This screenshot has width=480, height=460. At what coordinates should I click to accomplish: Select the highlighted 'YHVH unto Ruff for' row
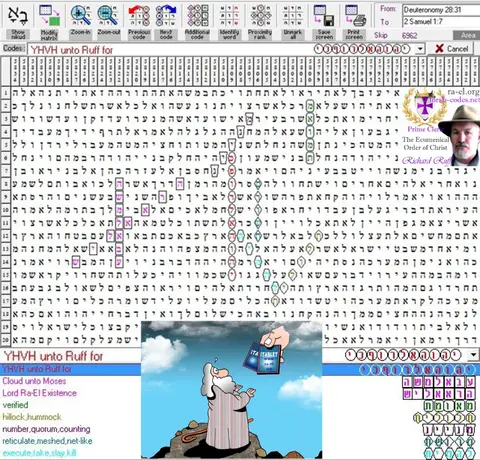(240, 369)
